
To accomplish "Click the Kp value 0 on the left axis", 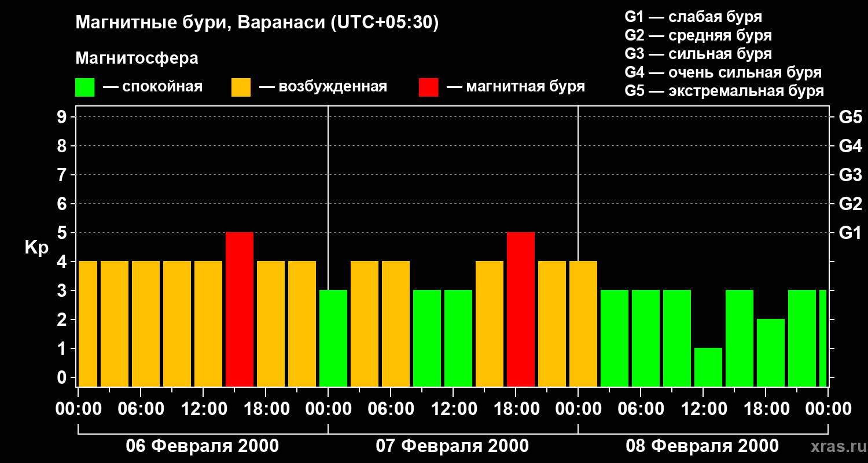I will click(x=62, y=378).
